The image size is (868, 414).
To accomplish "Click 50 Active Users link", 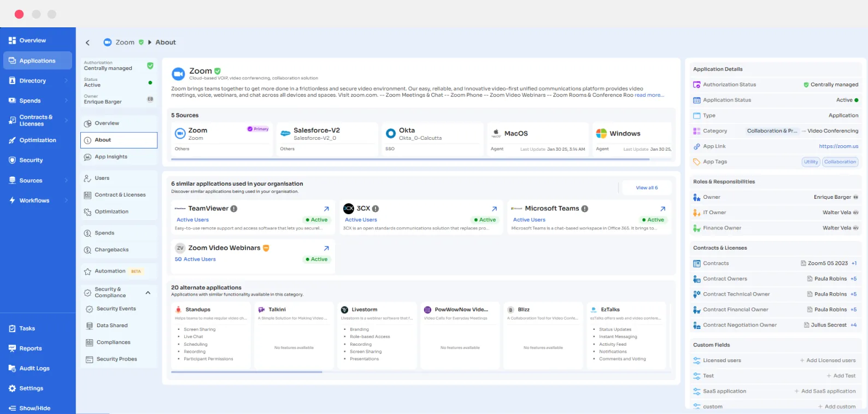I will point(195,259).
